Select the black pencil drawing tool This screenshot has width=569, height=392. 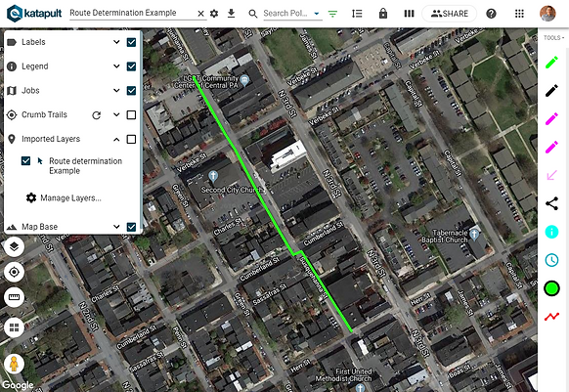[551, 90]
